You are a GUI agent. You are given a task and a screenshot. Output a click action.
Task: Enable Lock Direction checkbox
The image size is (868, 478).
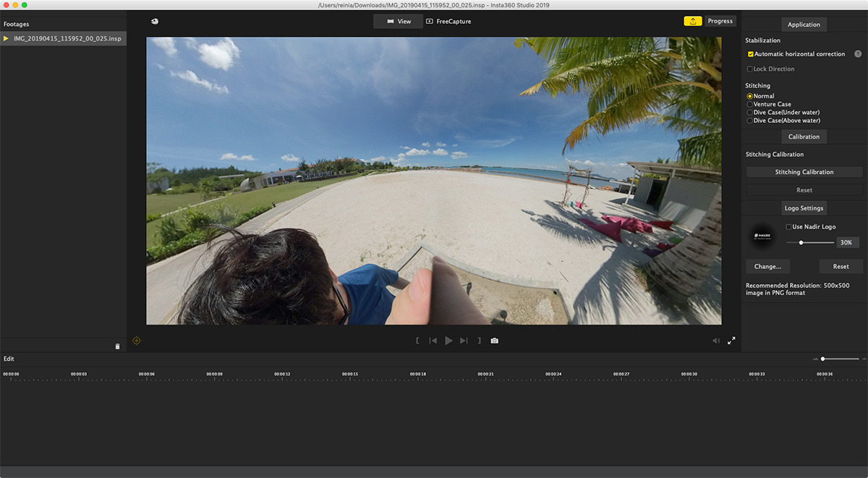(749, 69)
